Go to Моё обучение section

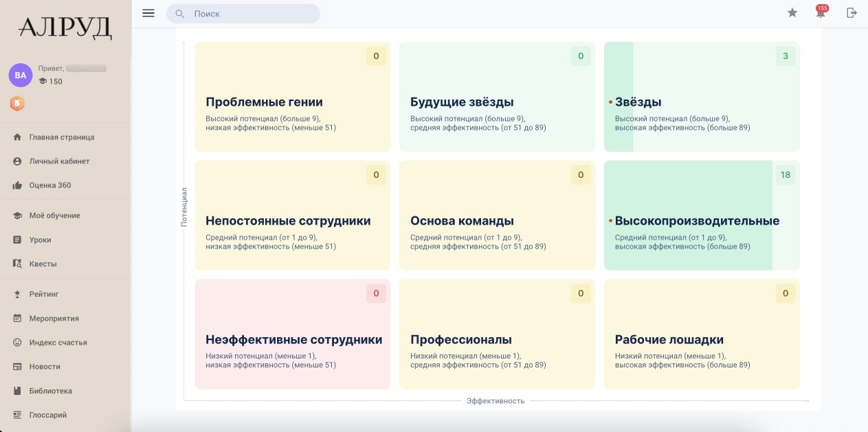pyautogui.click(x=54, y=216)
